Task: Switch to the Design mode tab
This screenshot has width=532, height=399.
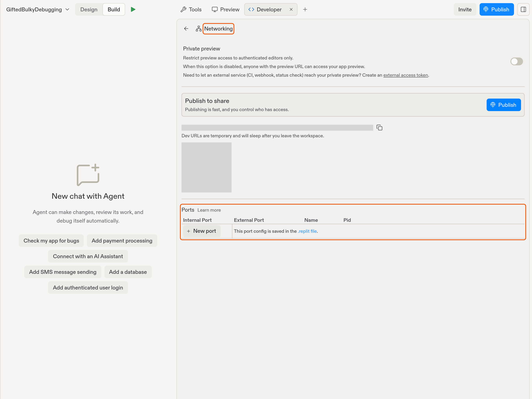Action: [x=89, y=9]
